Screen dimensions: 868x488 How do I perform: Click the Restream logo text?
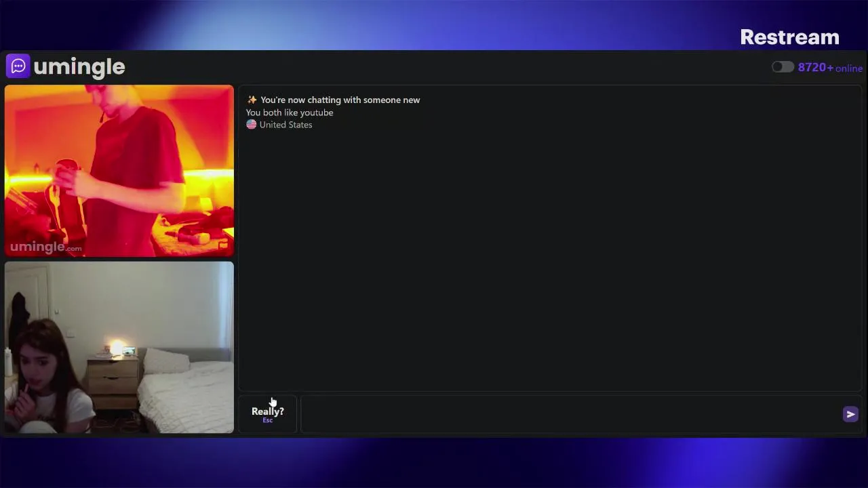789,37
